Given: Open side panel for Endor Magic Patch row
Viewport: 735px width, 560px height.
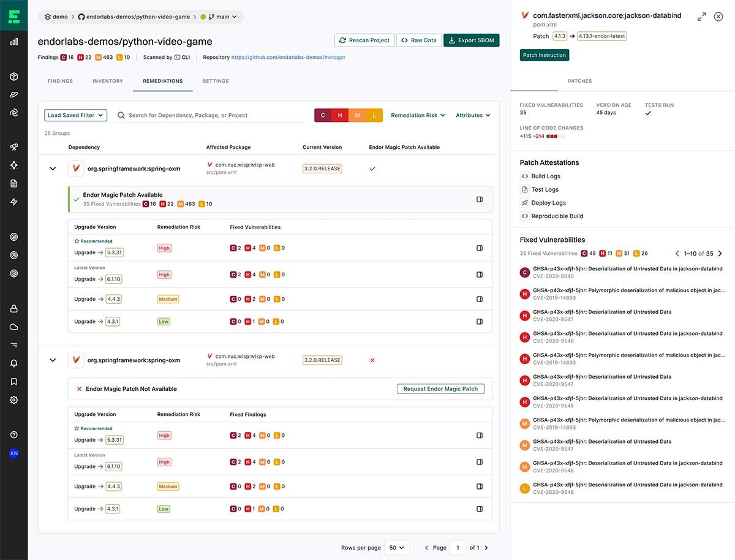Looking at the screenshot, I should click(x=480, y=199).
